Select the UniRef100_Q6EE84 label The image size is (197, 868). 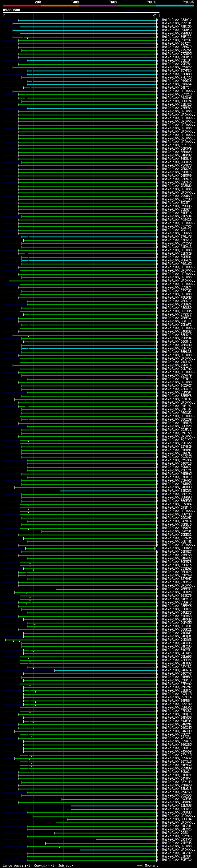(x=176, y=819)
